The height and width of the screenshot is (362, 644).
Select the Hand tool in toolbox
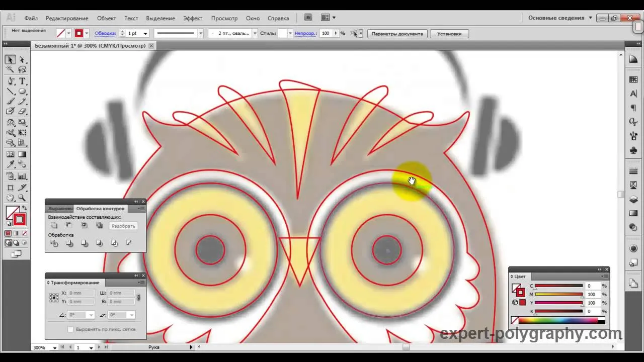tap(10, 198)
